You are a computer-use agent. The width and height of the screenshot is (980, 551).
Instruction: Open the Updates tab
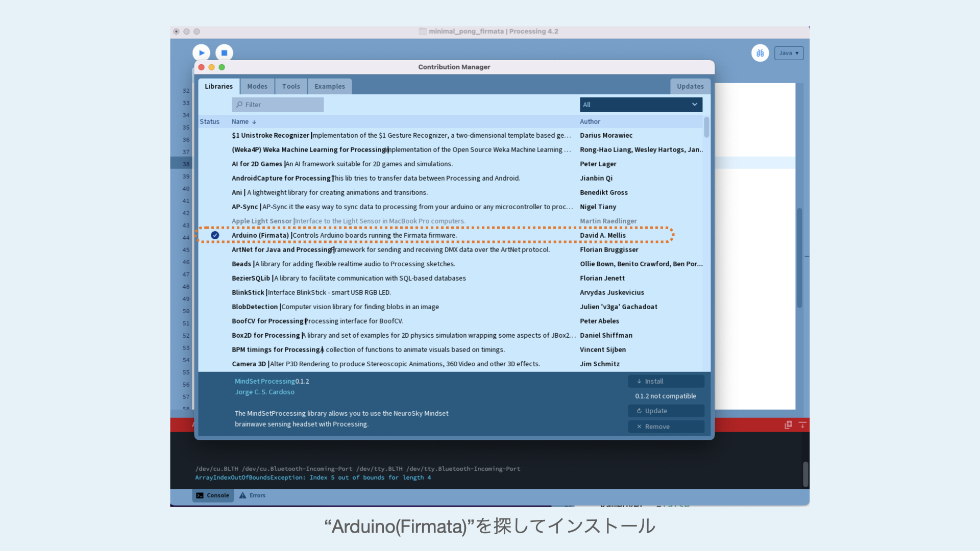point(690,86)
